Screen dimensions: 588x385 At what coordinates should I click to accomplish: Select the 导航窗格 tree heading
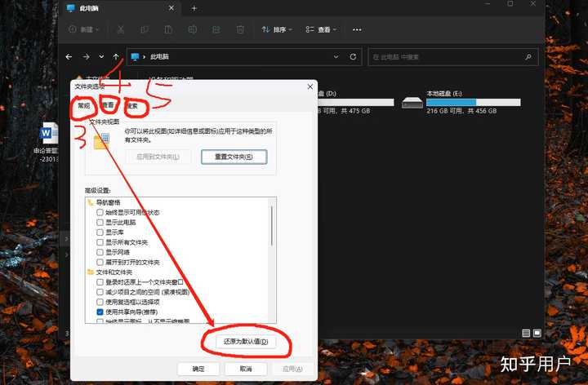tap(109, 202)
